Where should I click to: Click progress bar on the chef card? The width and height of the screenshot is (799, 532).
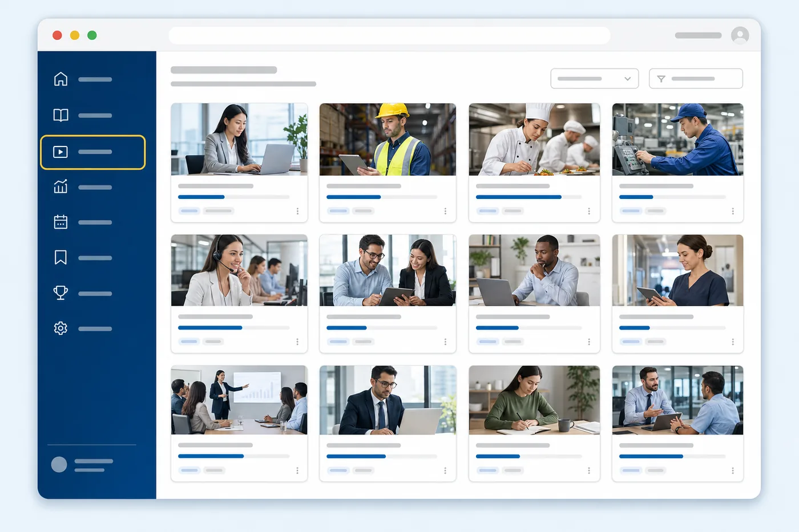coord(528,197)
